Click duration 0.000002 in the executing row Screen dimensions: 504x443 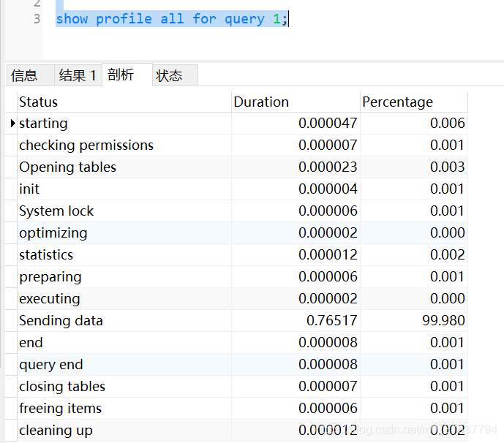pos(328,298)
